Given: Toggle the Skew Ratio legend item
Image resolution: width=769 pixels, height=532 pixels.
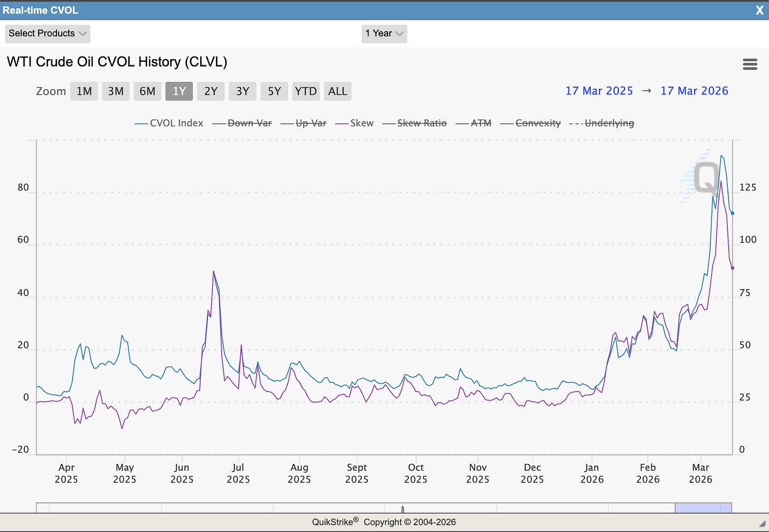Looking at the screenshot, I should 415,123.
